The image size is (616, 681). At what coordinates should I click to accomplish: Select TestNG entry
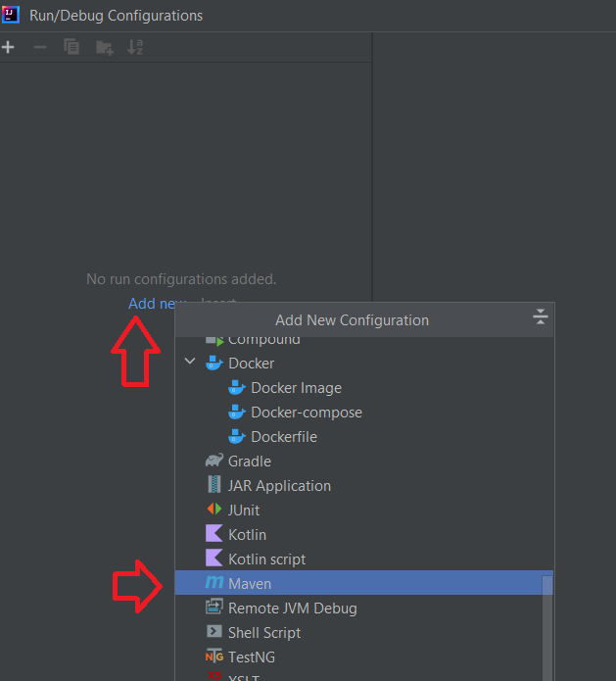(364, 657)
